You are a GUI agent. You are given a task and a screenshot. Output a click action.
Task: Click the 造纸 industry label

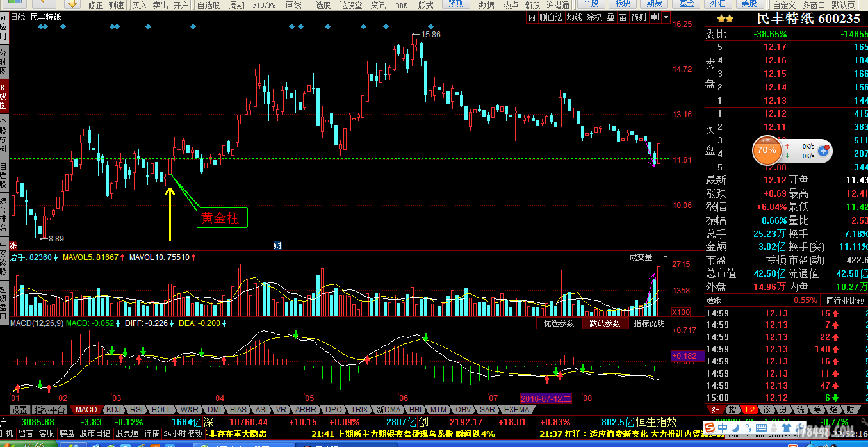point(714,300)
